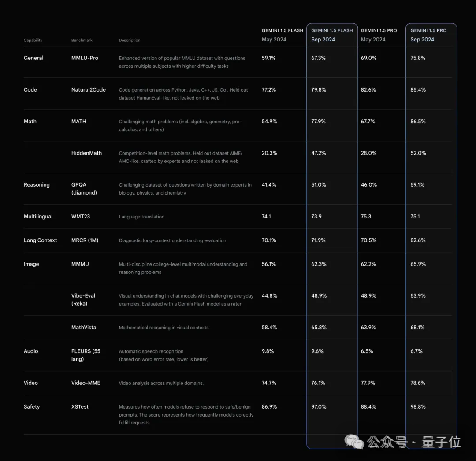Click the HiddenMath benchmark label

pos(86,153)
